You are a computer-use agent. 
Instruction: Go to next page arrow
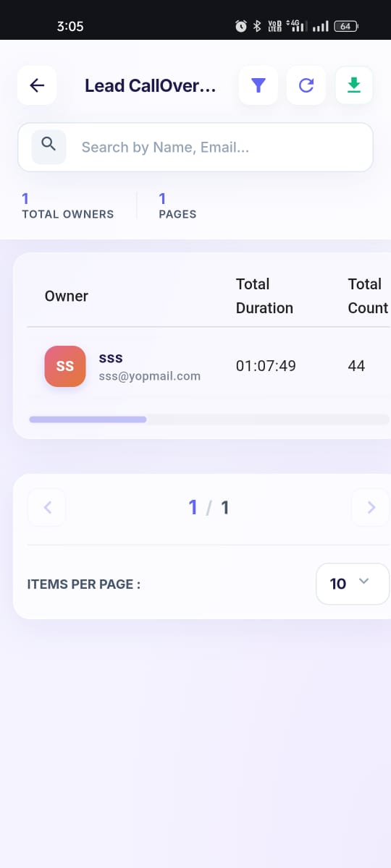pos(371,508)
